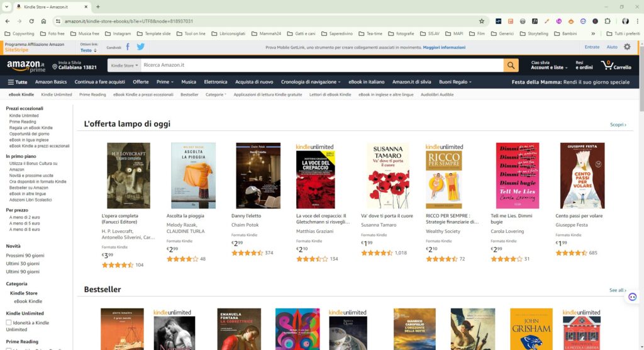Close the Kindle Store tab
The height and width of the screenshot is (350, 644).
(86, 6)
